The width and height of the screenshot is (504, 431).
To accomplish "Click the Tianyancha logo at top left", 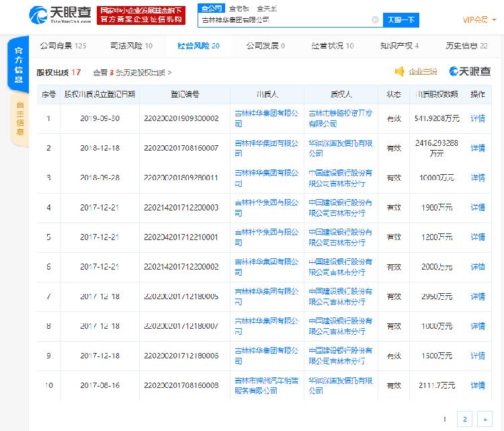I will click(x=60, y=15).
